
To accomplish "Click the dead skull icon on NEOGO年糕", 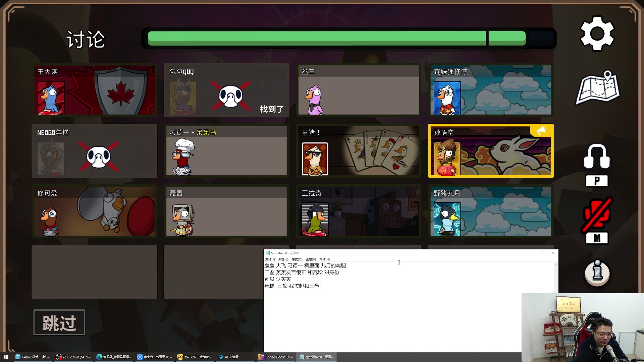I will click(x=98, y=157).
